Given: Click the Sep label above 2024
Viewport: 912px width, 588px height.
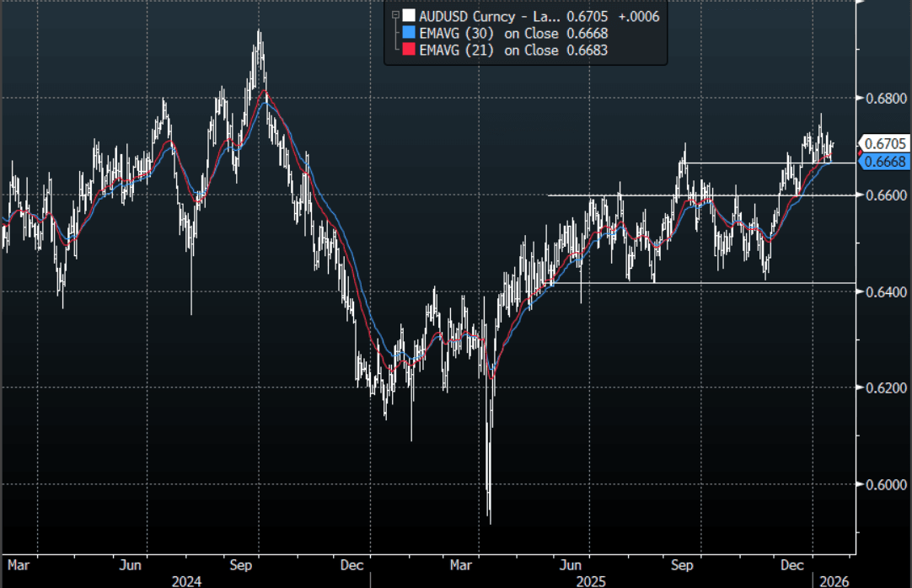Looking at the screenshot, I should 241,564.
